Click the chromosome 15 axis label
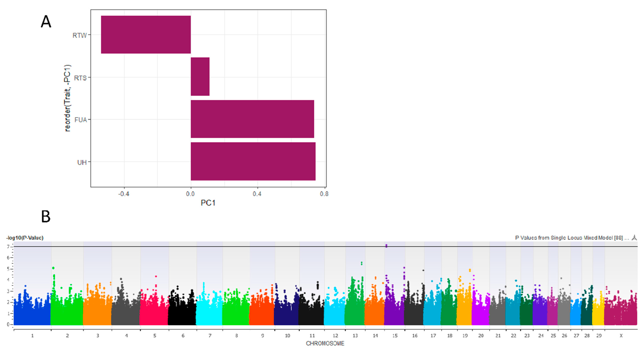Screen dimensions: 644x352 click(395, 336)
